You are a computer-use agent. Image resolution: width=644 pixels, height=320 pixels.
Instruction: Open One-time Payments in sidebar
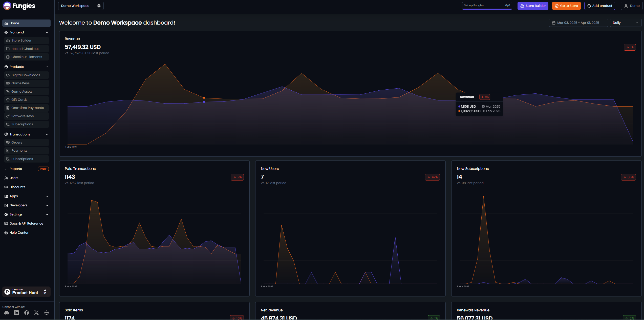tap(27, 108)
